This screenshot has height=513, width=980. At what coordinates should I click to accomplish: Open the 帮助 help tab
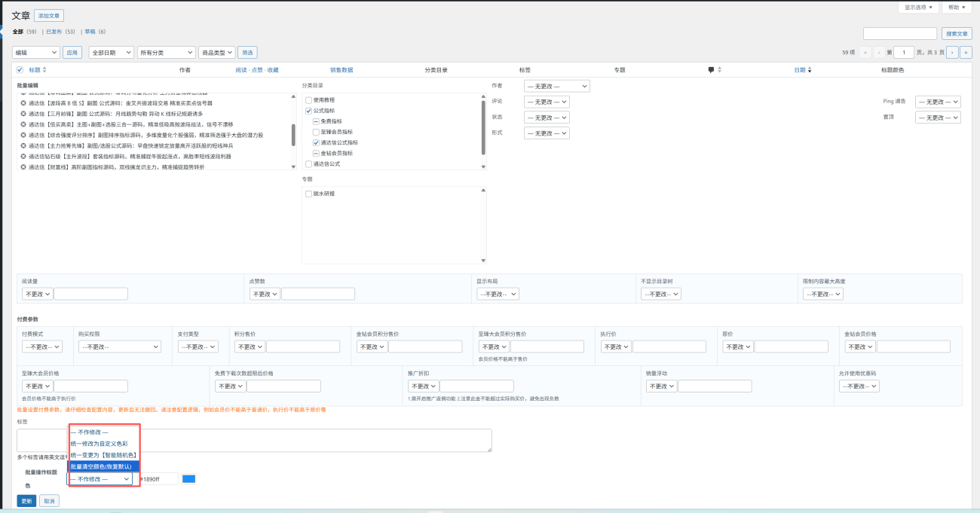pos(958,7)
